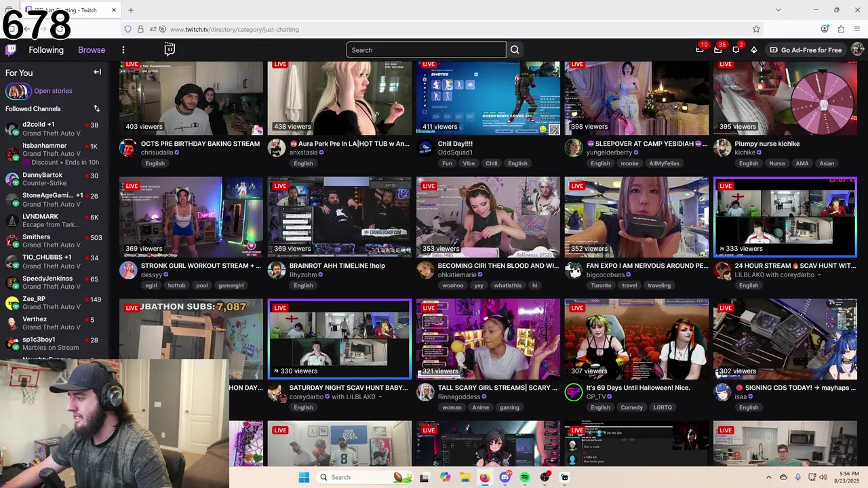The image size is (868, 488).
Task: Open dessyy stream thumbnail with 369 viewers
Action: (191, 217)
